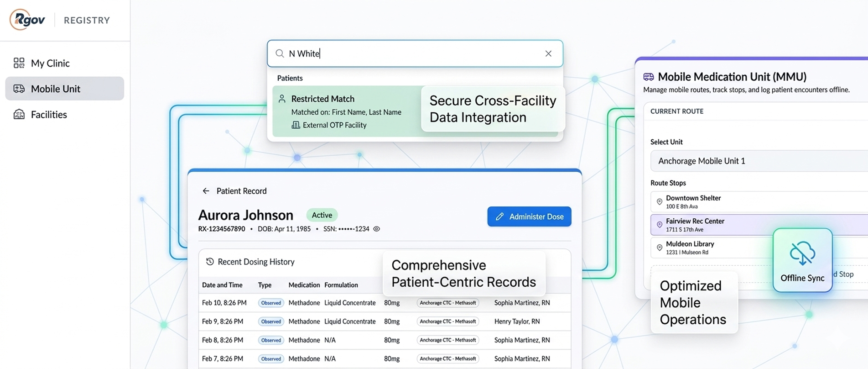Click the Anchorage CTC - Methasoft tag for Feb 10
The width and height of the screenshot is (868, 369).
click(448, 303)
